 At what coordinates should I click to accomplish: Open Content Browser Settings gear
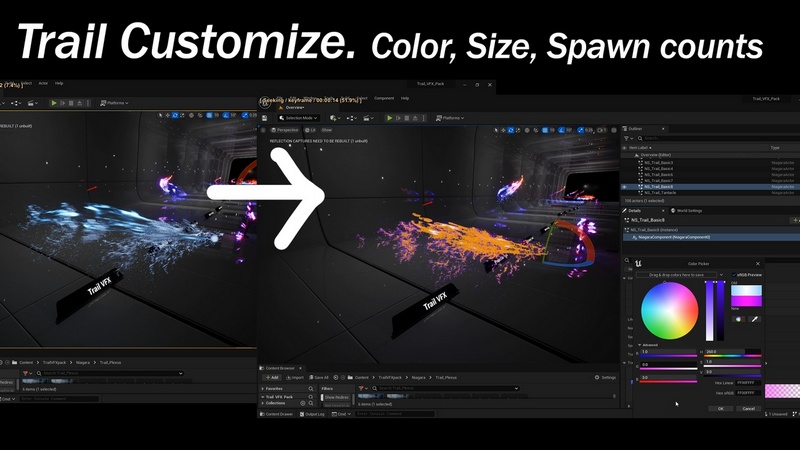pos(597,377)
